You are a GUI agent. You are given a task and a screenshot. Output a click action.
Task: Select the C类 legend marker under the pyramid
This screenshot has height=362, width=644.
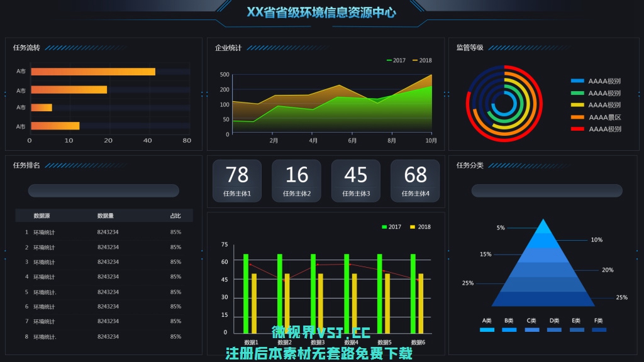(532, 329)
